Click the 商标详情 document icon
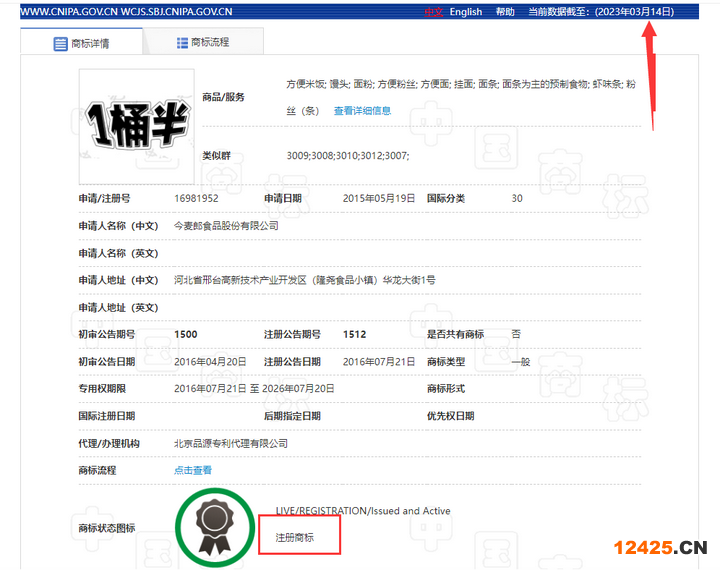The image size is (720, 570). (x=60, y=44)
